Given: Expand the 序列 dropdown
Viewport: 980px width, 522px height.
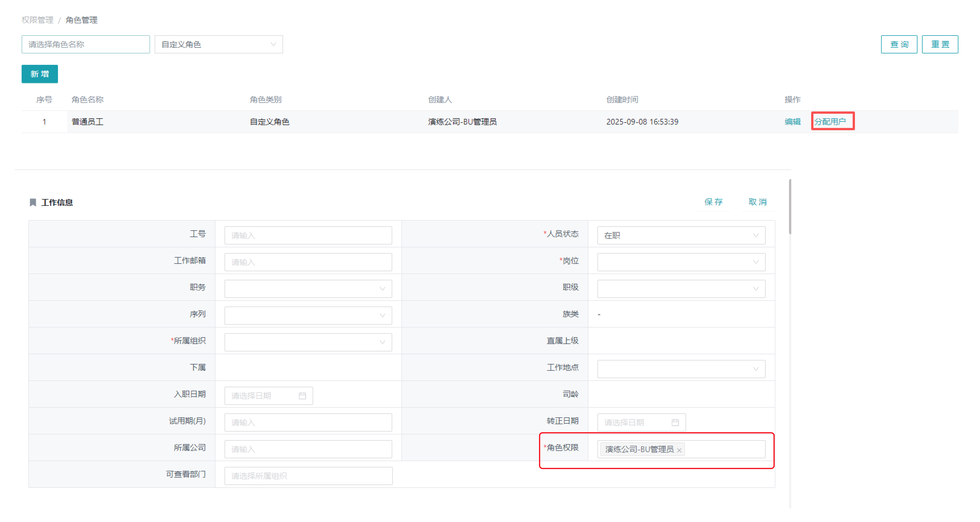Looking at the screenshot, I should (308, 315).
